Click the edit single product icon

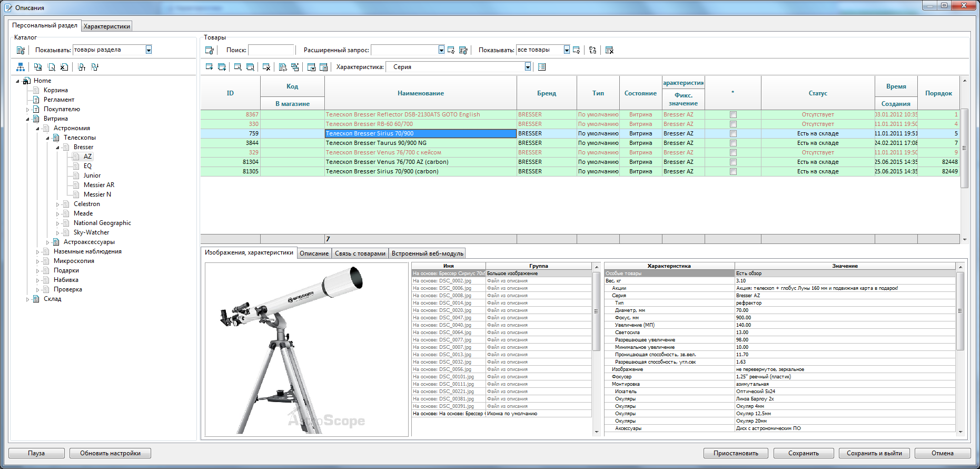(237, 67)
